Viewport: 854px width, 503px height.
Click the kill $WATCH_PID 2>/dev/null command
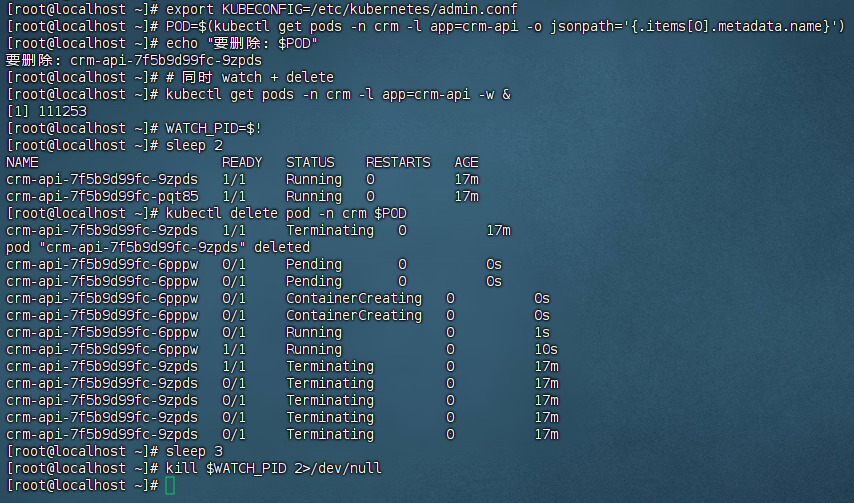pyautogui.click(x=273, y=468)
